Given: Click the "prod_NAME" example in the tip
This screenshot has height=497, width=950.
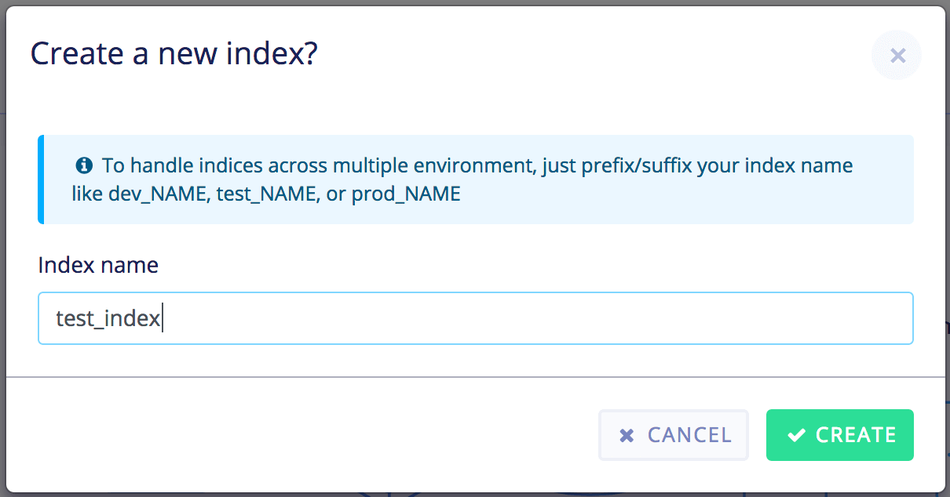Looking at the screenshot, I should 404,194.
